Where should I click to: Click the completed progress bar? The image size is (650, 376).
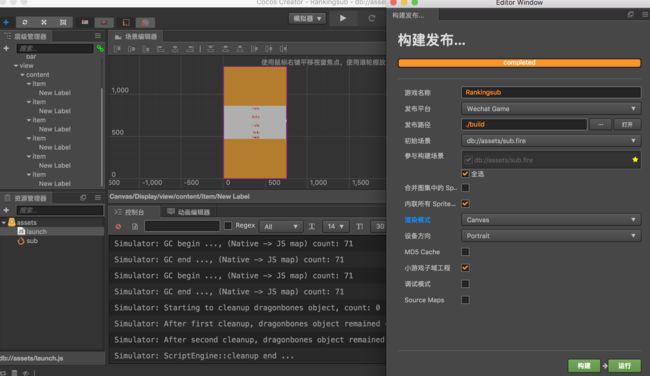click(519, 63)
